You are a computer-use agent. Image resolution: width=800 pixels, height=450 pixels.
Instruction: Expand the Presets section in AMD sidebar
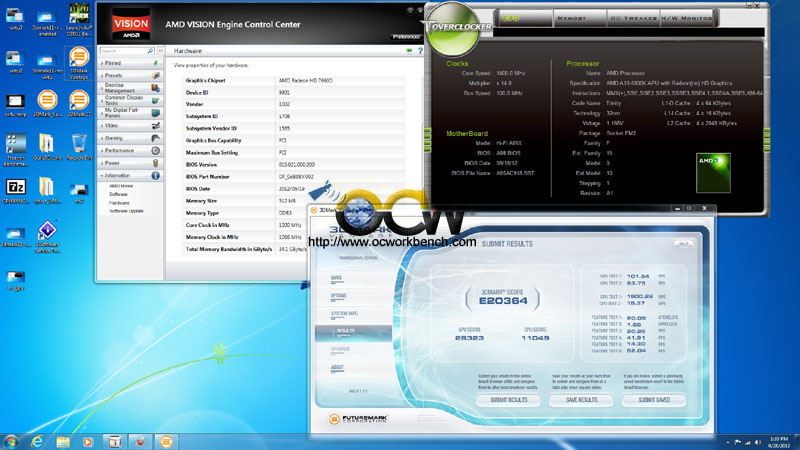point(130,75)
